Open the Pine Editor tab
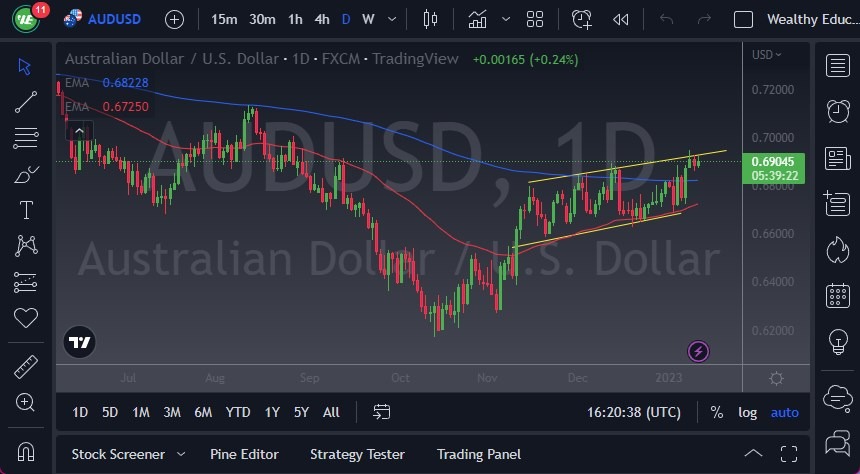Screen dimensions: 860x474 coord(244,454)
